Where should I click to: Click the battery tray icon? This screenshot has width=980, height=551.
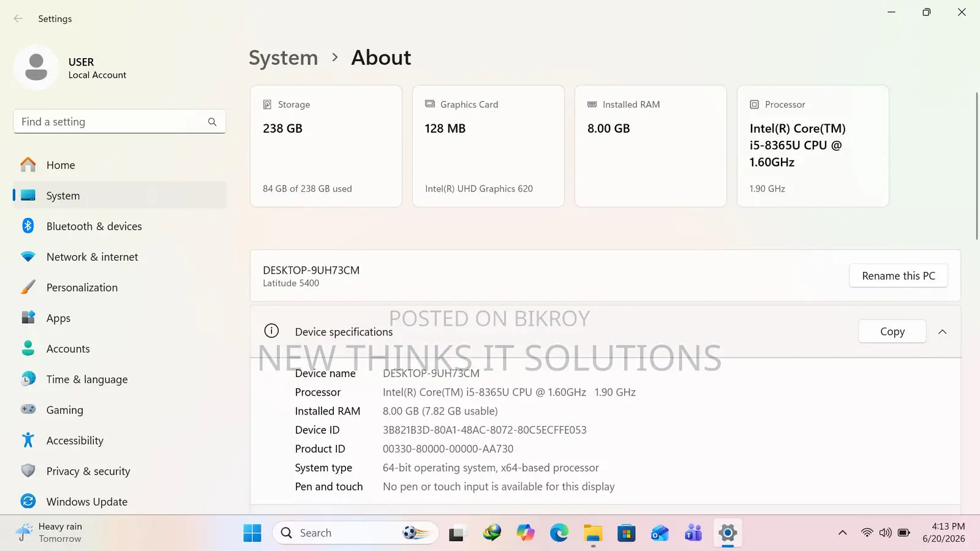point(903,533)
